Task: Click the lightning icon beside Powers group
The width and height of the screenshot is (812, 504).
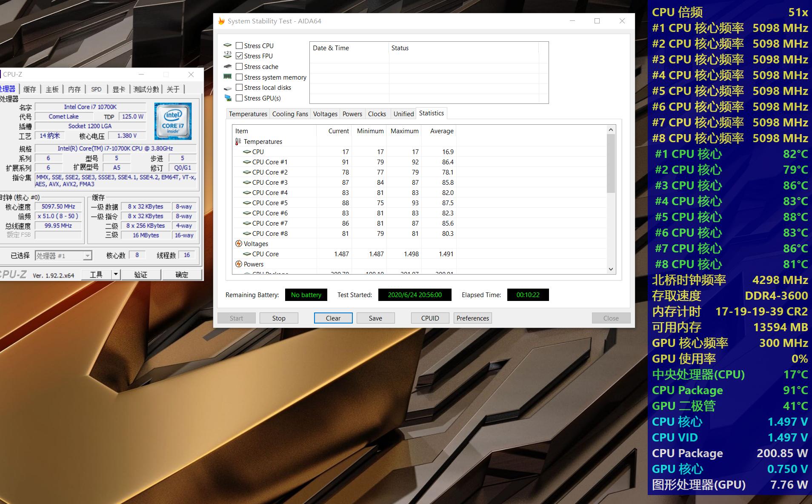Action: pyautogui.click(x=239, y=264)
